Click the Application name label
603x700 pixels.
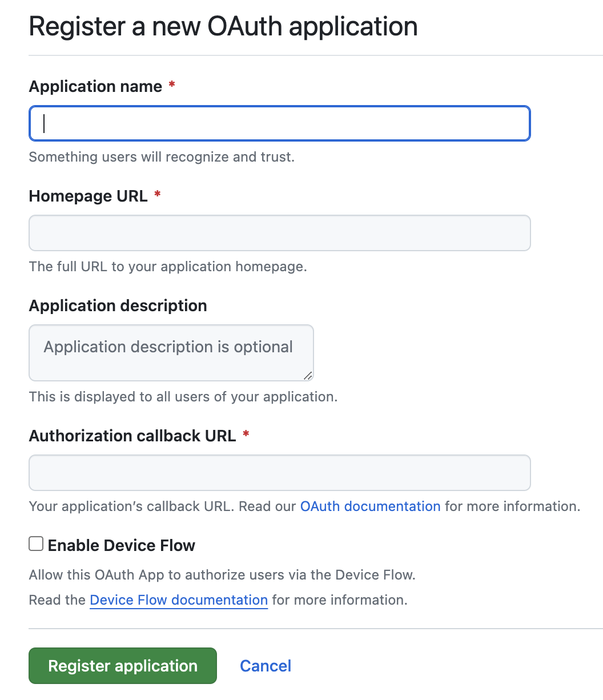tap(96, 87)
